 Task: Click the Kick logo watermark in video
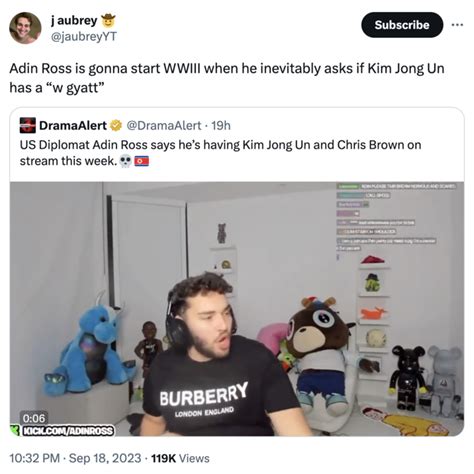15,430
